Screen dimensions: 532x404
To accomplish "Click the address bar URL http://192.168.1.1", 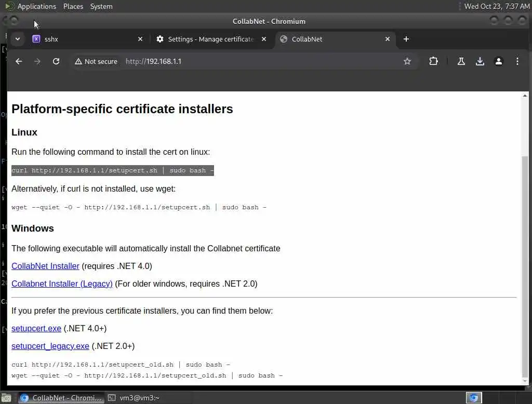I will 153,61.
